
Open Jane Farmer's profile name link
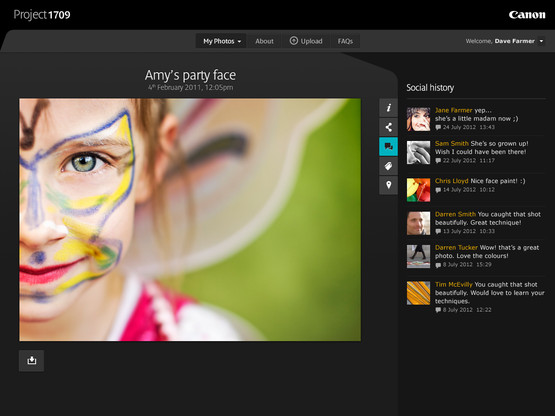point(453,110)
